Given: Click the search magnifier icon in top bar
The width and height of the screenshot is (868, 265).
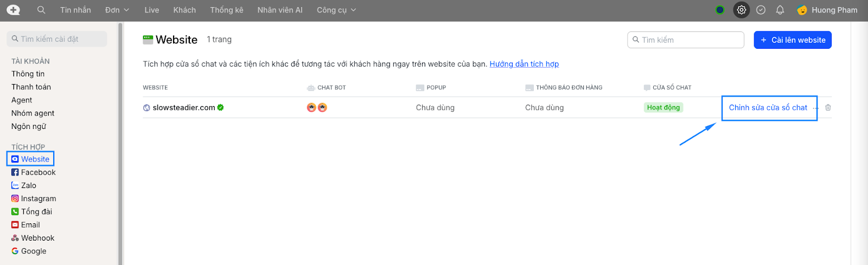Looking at the screenshot, I should coord(41,10).
